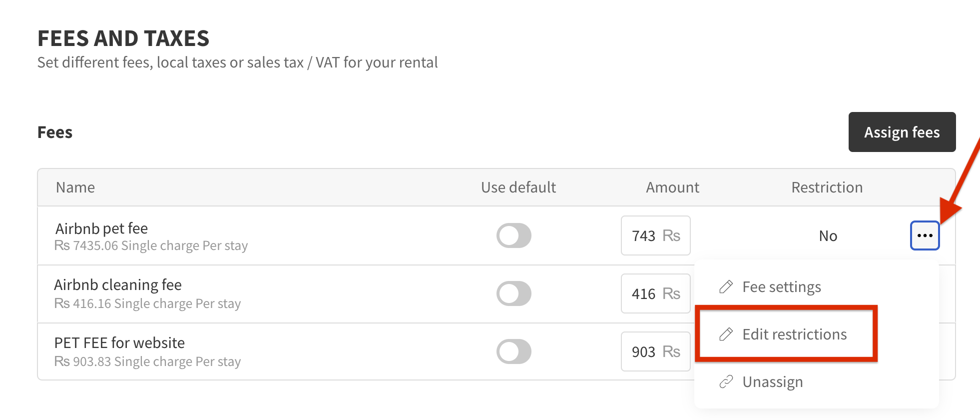
Task: Click the Airbnb cleaning fee amount field
Action: tap(655, 293)
